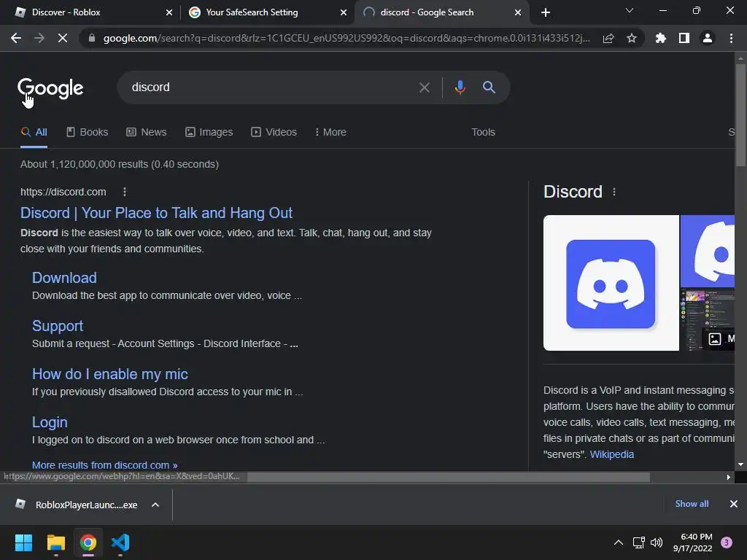This screenshot has width=747, height=560.
Task: Open Visual Studio Code from taskbar
Action: click(x=120, y=542)
